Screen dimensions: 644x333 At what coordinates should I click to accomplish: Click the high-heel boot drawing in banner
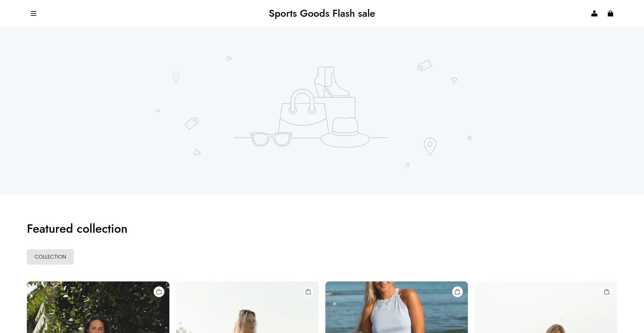click(x=331, y=81)
